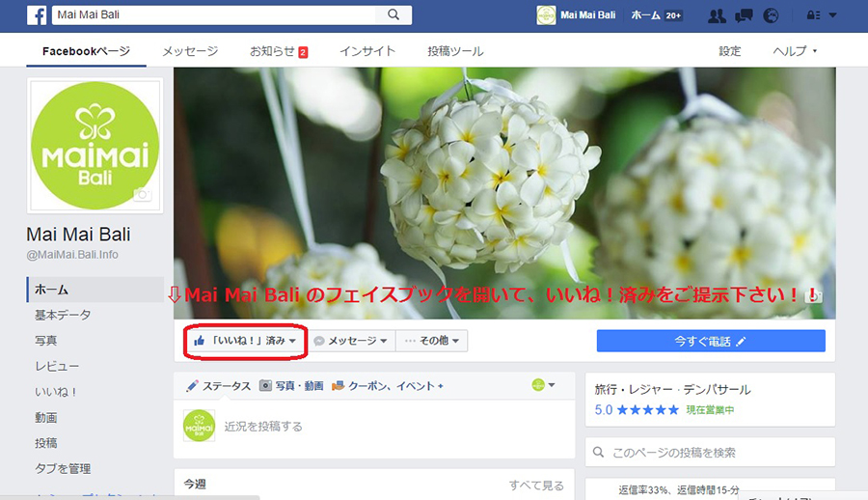This screenshot has width=868, height=500.
Task: Select レビュー in the left sidebar
Action: pos(56,367)
